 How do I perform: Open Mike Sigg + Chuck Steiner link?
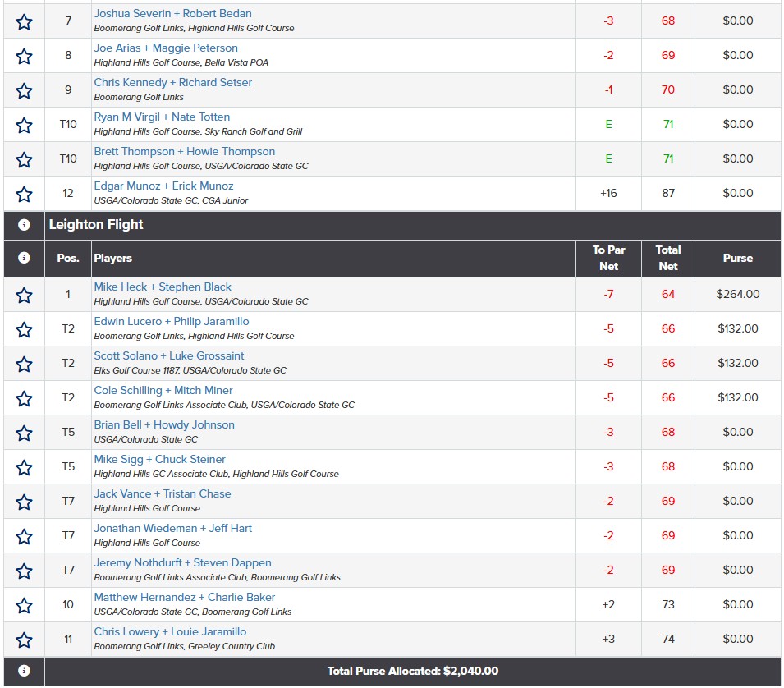(160, 460)
